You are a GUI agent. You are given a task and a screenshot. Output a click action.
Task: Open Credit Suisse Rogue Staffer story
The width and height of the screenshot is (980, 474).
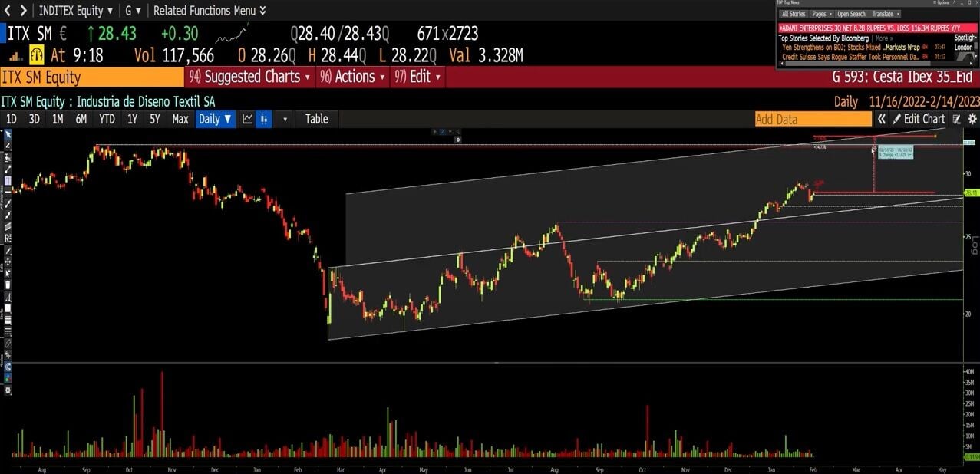850,57
